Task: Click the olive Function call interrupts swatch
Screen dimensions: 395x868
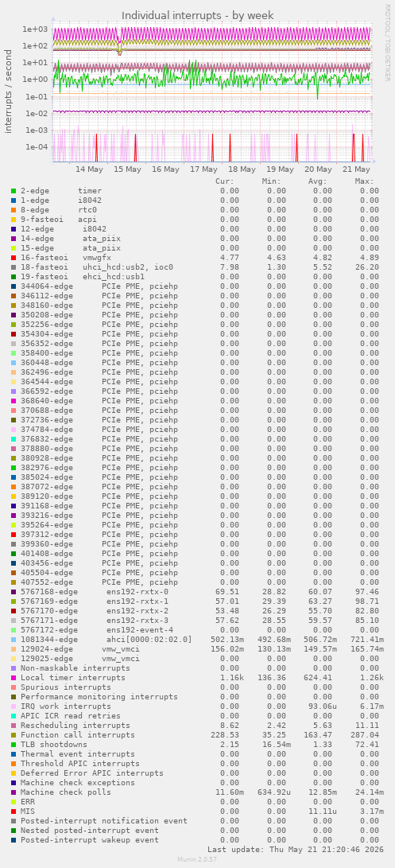Action: (14, 734)
